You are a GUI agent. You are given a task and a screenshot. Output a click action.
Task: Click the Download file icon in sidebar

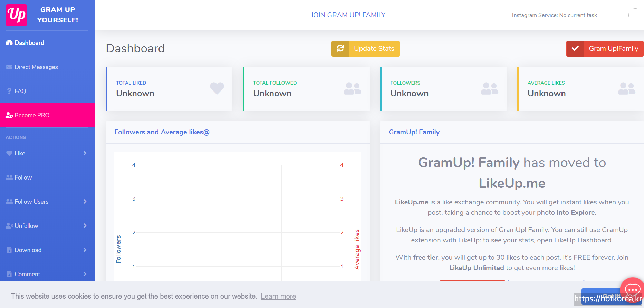pyautogui.click(x=9, y=250)
